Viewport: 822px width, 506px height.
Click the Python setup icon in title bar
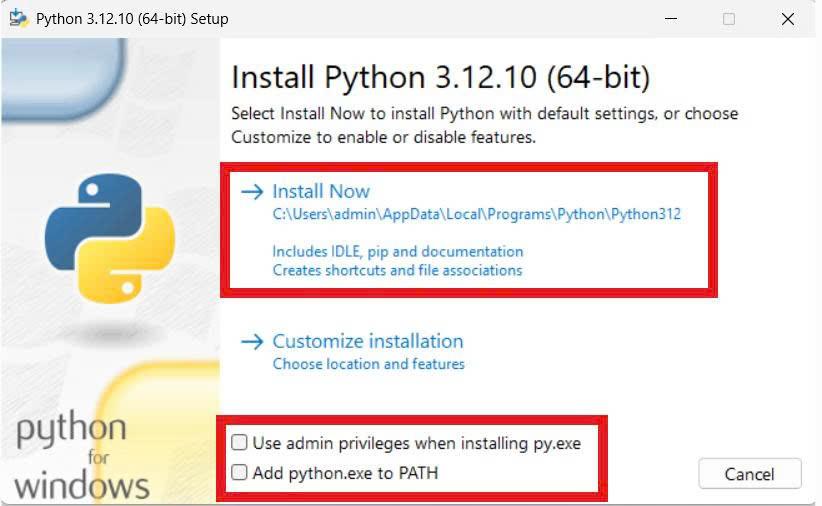[x=19, y=18]
